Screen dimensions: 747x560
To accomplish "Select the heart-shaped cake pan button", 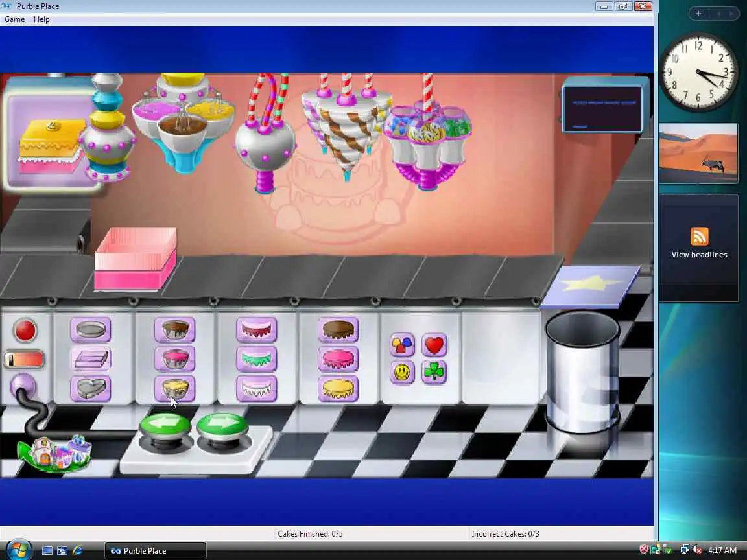I will [x=91, y=388].
